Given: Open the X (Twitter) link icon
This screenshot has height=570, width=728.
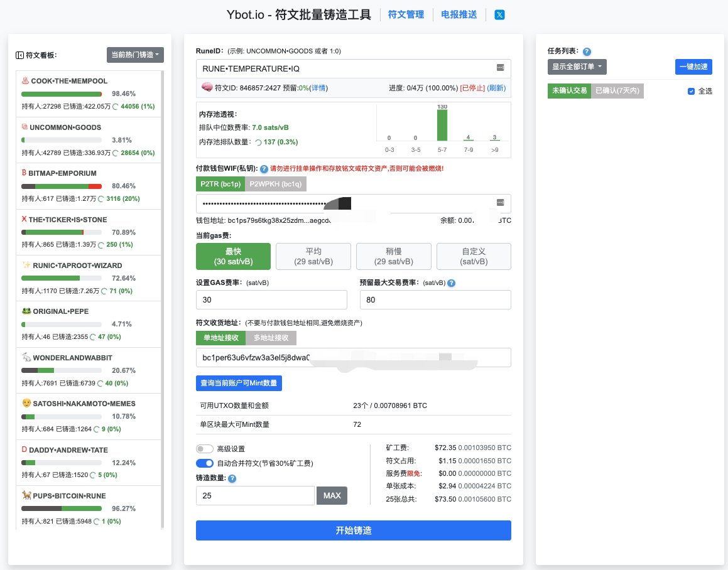Looking at the screenshot, I should coord(499,15).
